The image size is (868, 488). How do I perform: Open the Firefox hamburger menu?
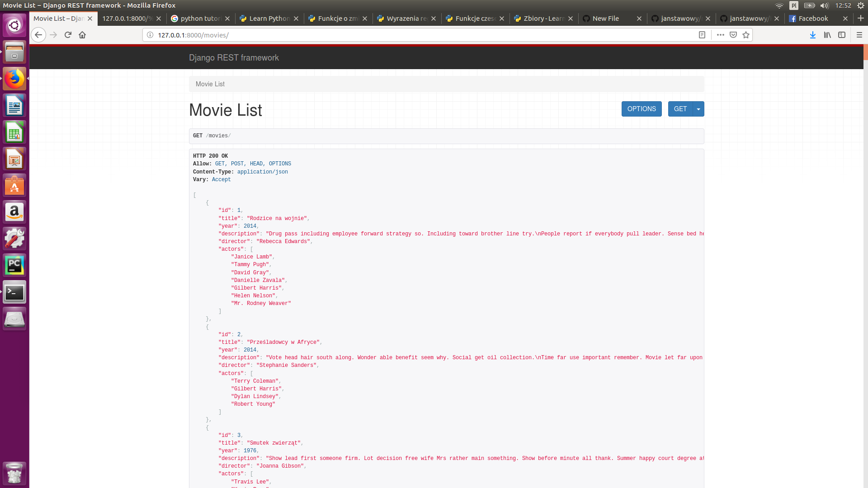coord(858,35)
